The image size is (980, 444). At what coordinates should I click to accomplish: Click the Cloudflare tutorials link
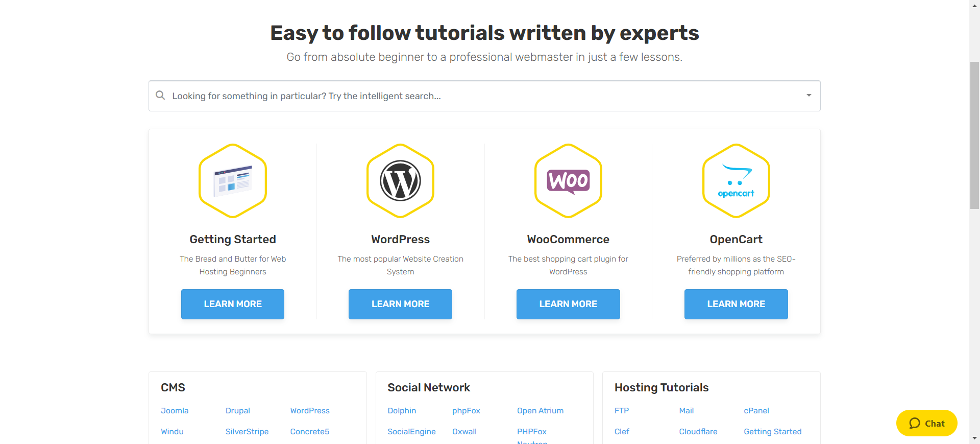pos(698,431)
